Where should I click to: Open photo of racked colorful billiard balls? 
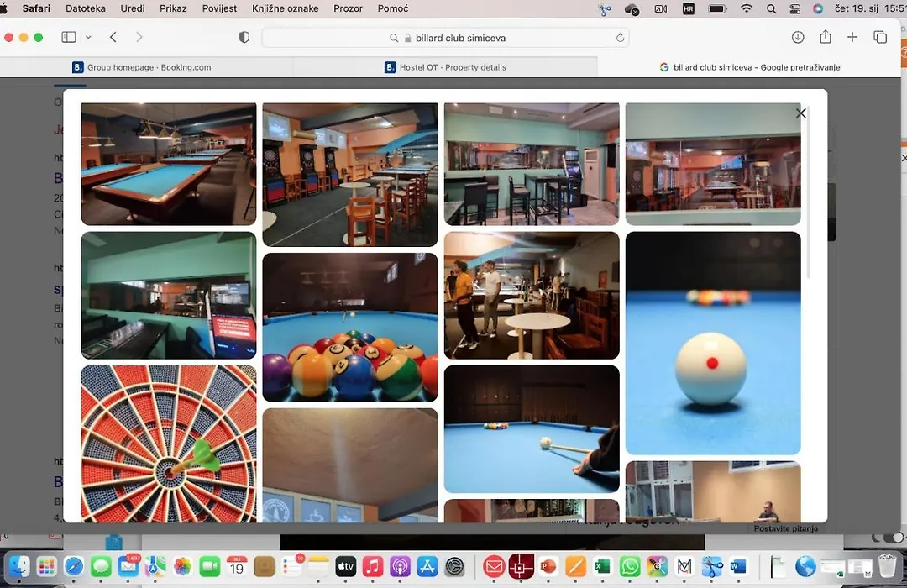[350, 327]
